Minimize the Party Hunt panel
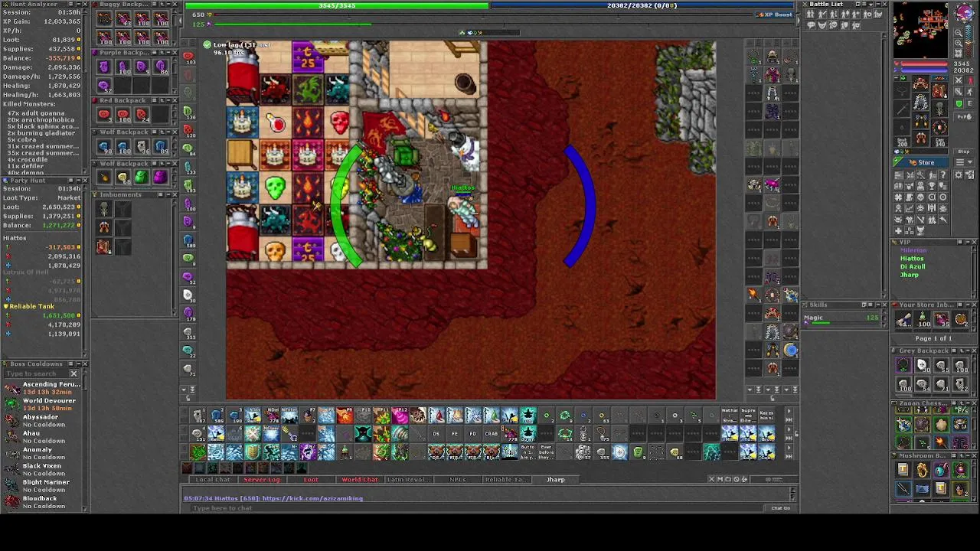Screen dimensions: 980x551 click(77, 181)
